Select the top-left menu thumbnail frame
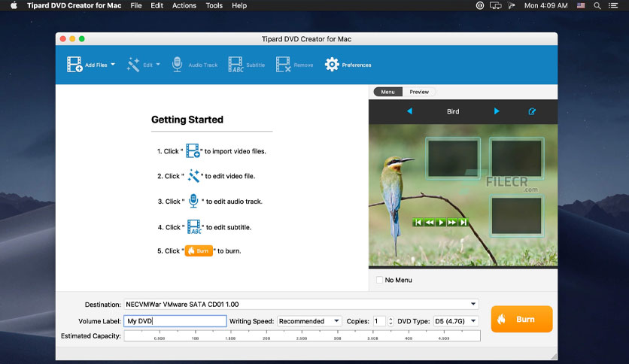Screen dimensions: 629x364 (x=453, y=159)
